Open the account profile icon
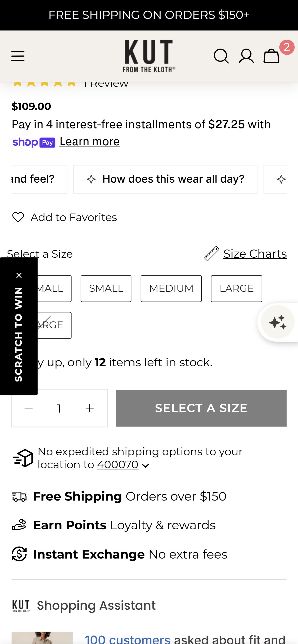The height and width of the screenshot is (644, 298). click(x=246, y=56)
